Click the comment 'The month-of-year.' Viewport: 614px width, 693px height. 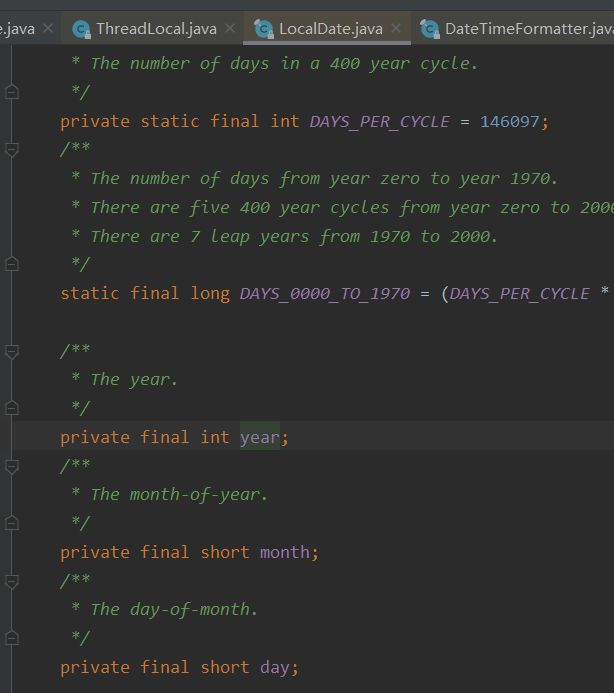tap(179, 495)
